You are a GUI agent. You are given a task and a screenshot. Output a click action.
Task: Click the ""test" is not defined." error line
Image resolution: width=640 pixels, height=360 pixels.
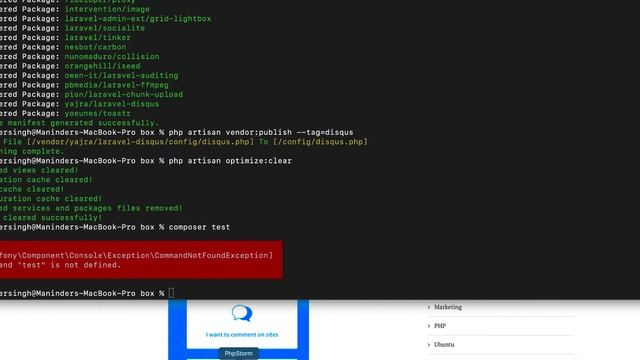tap(69, 265)
